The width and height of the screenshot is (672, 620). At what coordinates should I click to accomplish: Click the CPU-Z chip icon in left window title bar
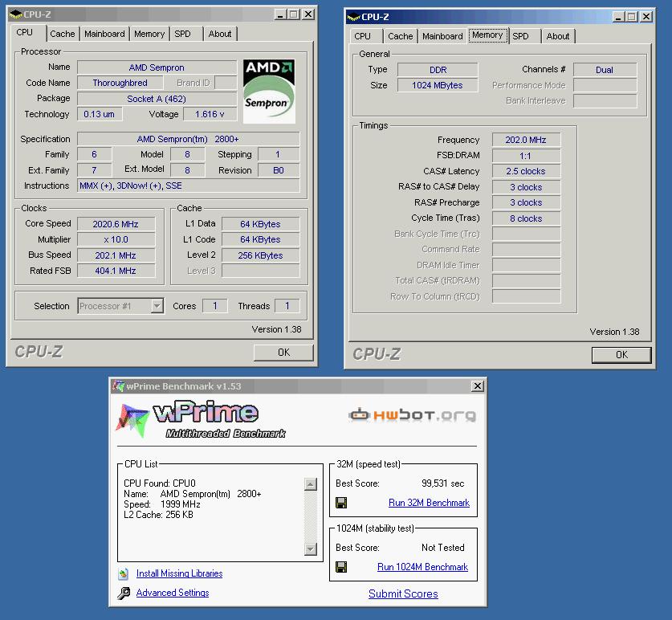point(15,14)
